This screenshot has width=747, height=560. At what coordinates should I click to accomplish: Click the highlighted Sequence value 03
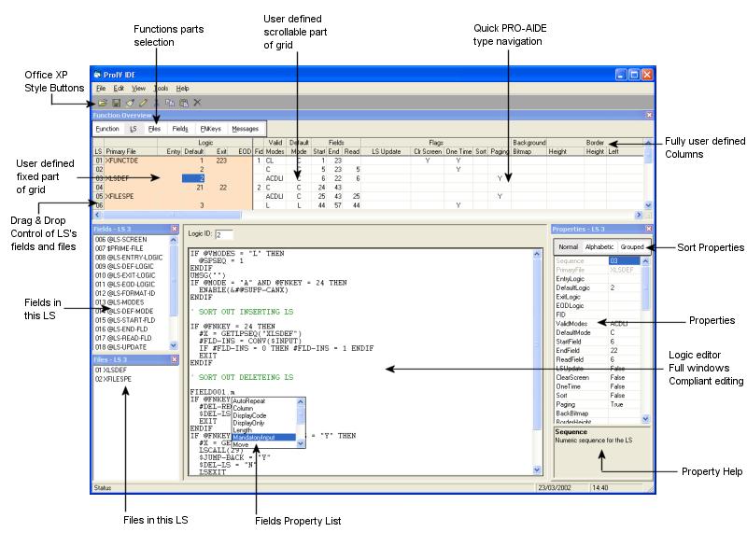pos(624,261)
